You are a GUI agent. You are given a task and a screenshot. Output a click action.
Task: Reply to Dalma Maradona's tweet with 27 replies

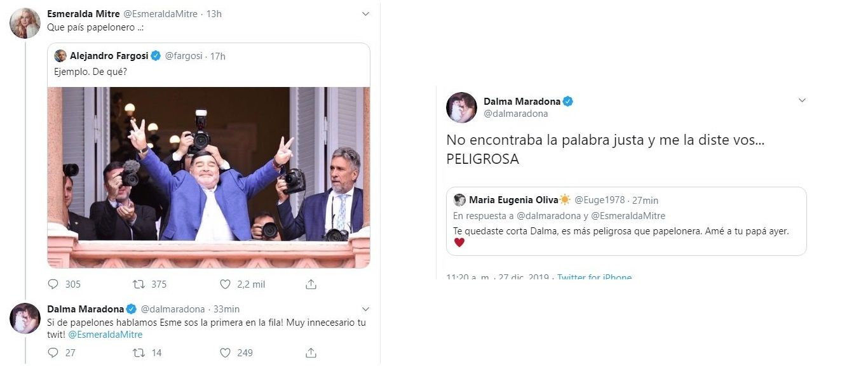pyautogui.click(x=53, y=352)
